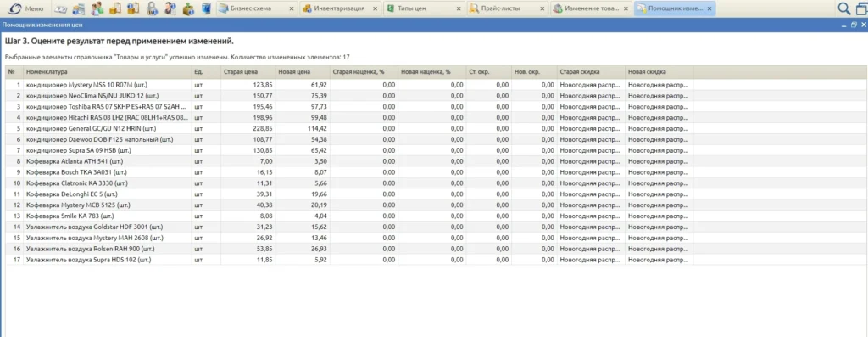The width and height of the screenshot is (868, 337).
Task: Click the blue trash bin toolbar icon
Action: [x=206, y=8]
